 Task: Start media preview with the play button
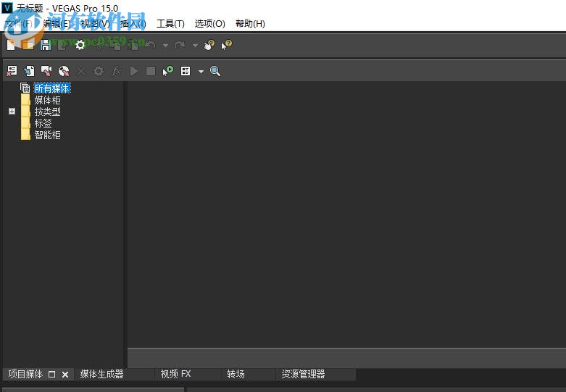[133, 71]
